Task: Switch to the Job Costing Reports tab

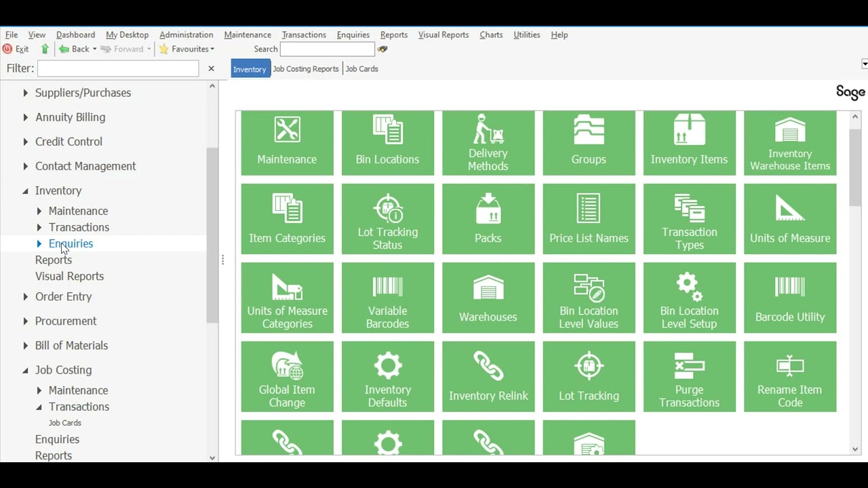Action: click(x=306, y=69)
